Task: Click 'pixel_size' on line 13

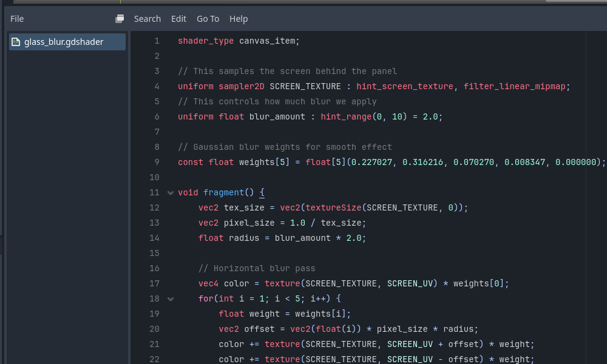Action: pyautogui.click(x=249, y=223)
